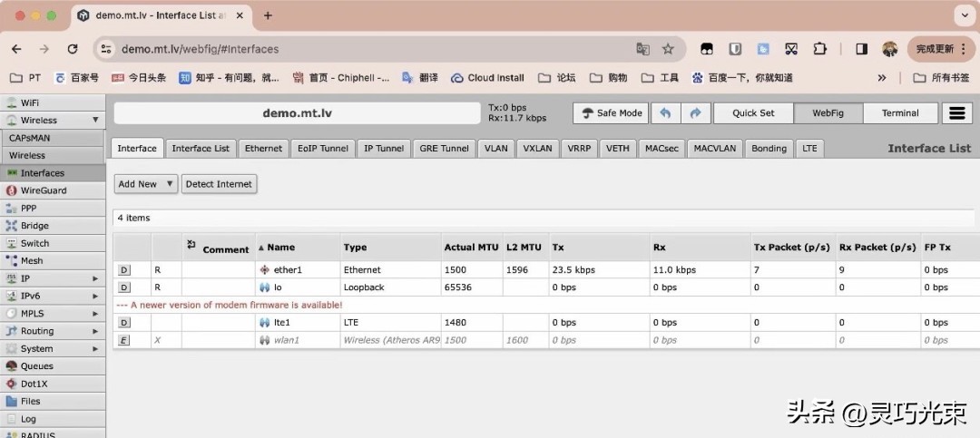Open the wlan1 interface entry
Screen dimensions: 980x438
coord(286,340)
